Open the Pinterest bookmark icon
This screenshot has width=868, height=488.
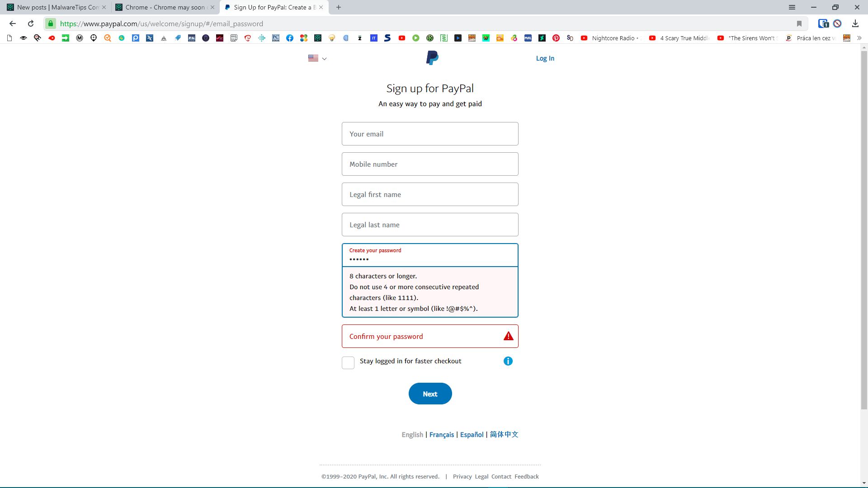tap(556, 38)
